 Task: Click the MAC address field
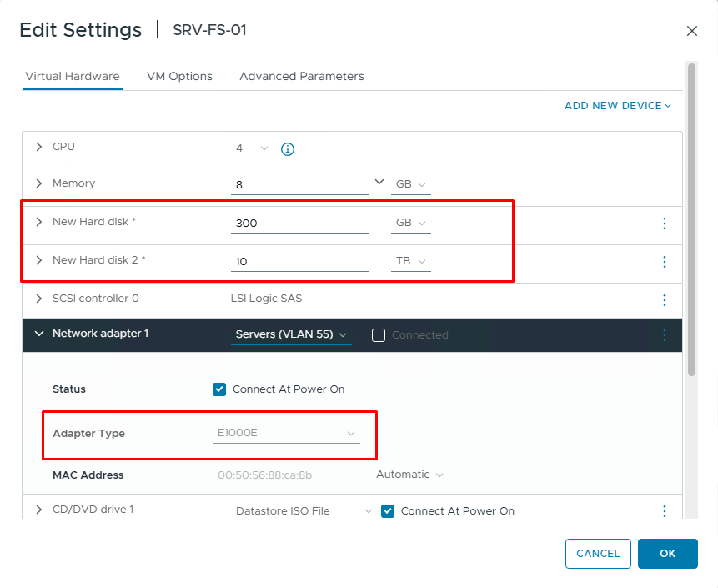282,475
